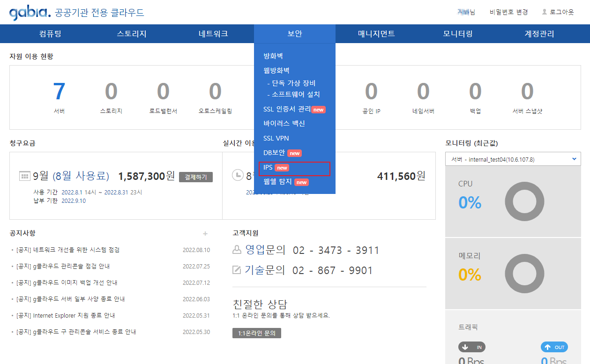Click the gabia logo
Screen dimensions: 590x364
30,13
